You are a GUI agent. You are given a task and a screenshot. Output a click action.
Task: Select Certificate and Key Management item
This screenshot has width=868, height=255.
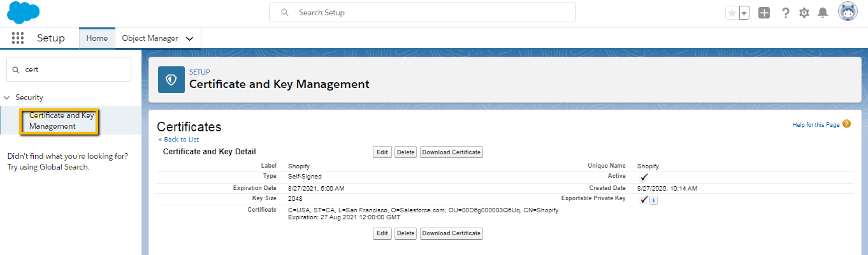click(x=62, y=121)
